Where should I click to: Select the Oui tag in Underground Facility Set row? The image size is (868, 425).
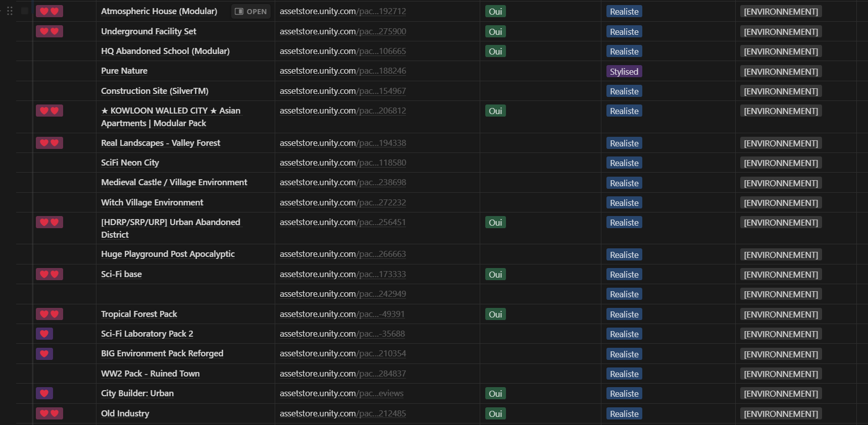point(495,32)
